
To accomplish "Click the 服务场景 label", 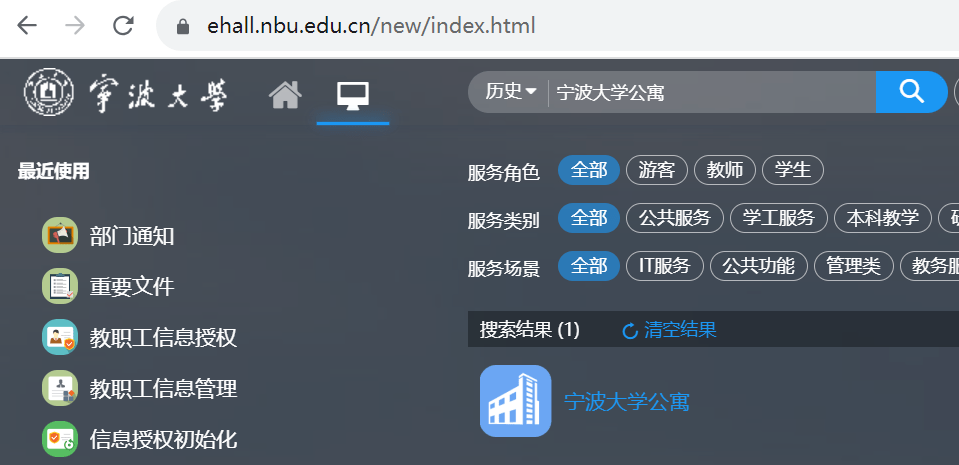I will [504, 269].
